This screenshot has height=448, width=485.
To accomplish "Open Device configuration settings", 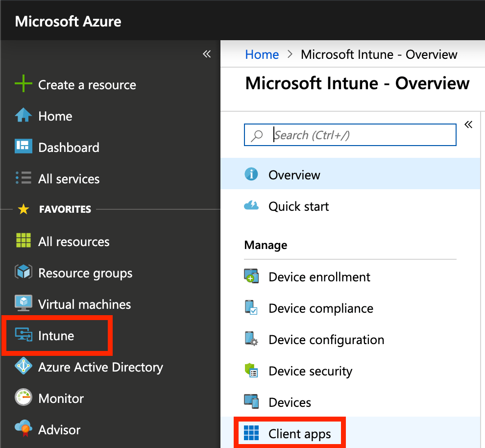I will pos(326,340).
